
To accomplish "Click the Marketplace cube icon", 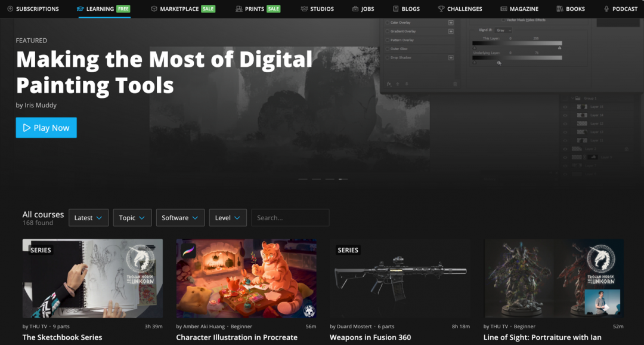I will pos(154,8).
